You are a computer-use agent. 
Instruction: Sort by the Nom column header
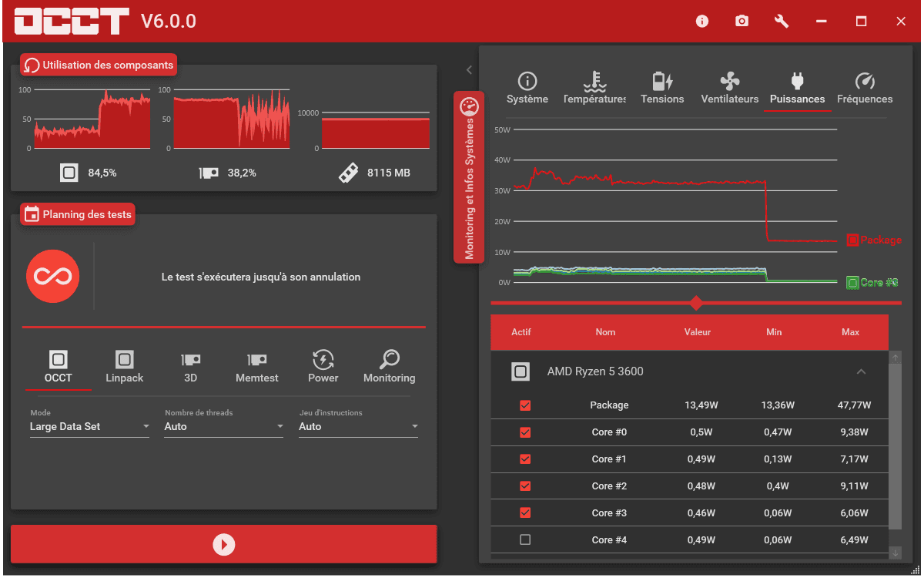coord(605,332)
